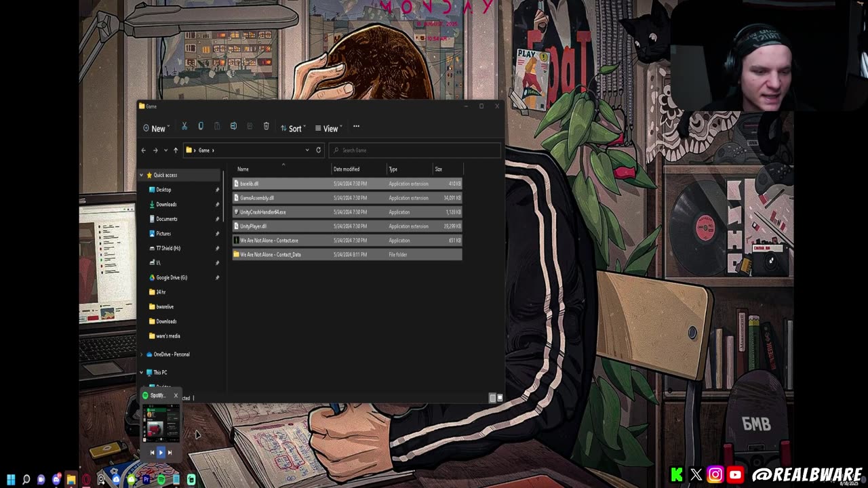The width and height of the screenshot is (868, 488).
Task: Refresh the Game folder
Action: point(319,150)
